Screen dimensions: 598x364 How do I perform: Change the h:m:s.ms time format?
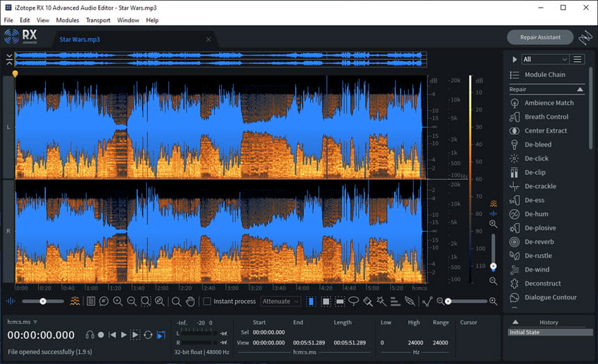(22, 322)
